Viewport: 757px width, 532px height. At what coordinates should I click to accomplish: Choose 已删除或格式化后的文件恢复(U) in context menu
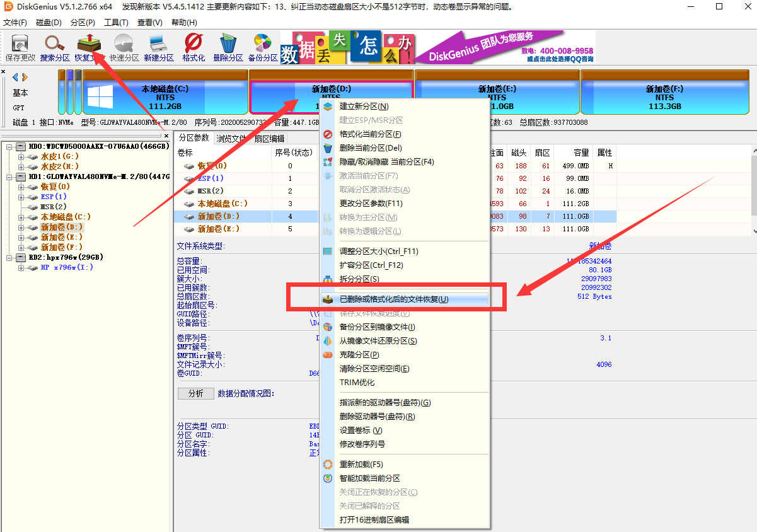click(x=405, y=299)
